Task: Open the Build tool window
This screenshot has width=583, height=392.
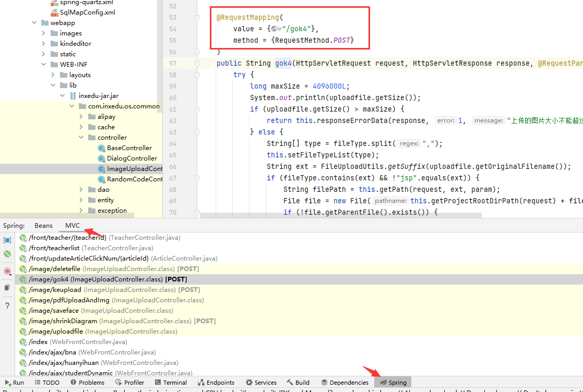Action: pos(298,382)
